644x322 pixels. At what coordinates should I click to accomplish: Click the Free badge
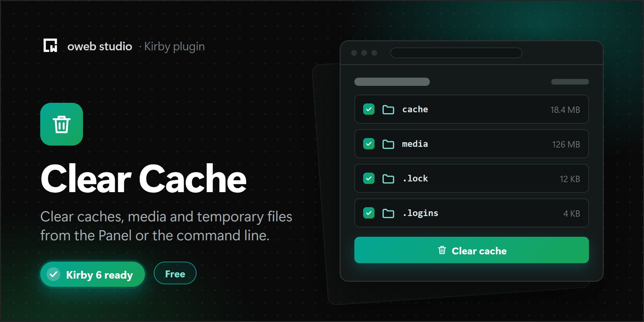click(x=175, y=273)
